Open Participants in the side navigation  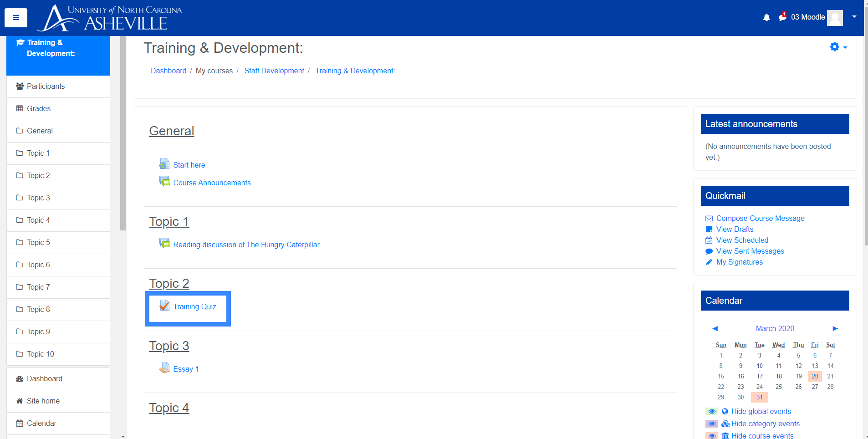[x=46, y=87]
